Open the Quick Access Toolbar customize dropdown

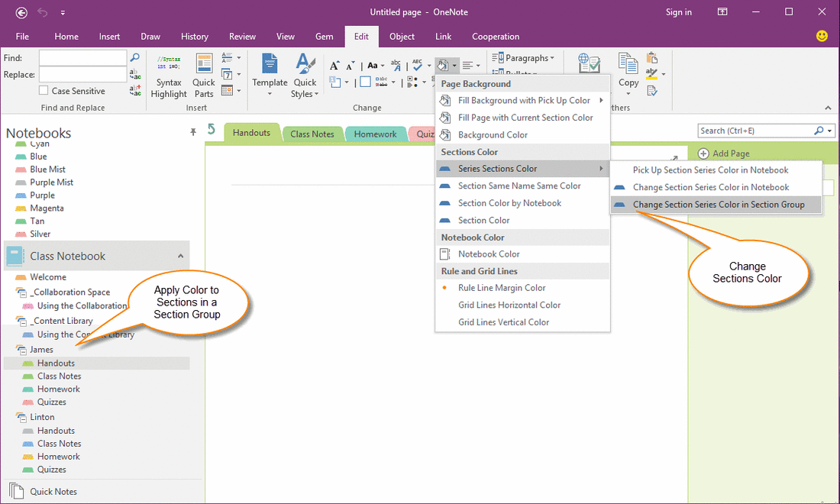click(63, 12)
